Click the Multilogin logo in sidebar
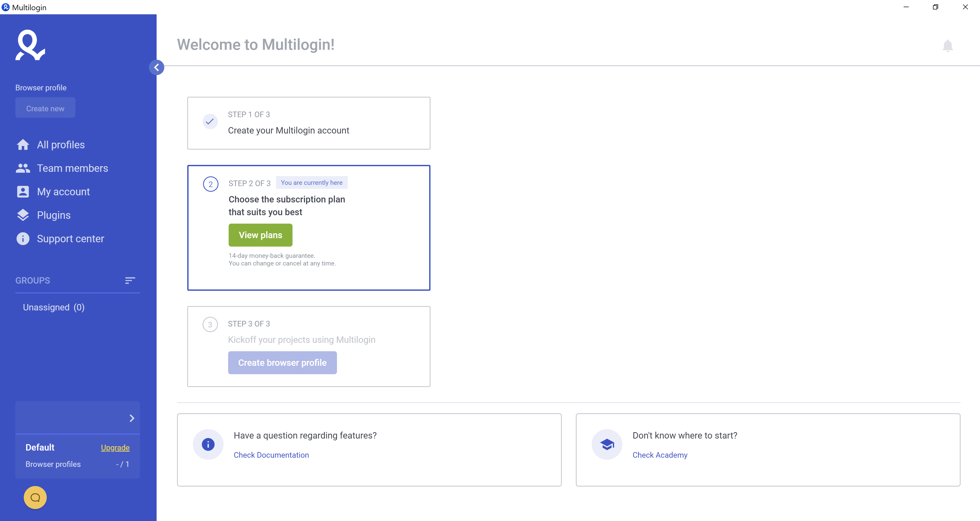 tap(30, 45)
